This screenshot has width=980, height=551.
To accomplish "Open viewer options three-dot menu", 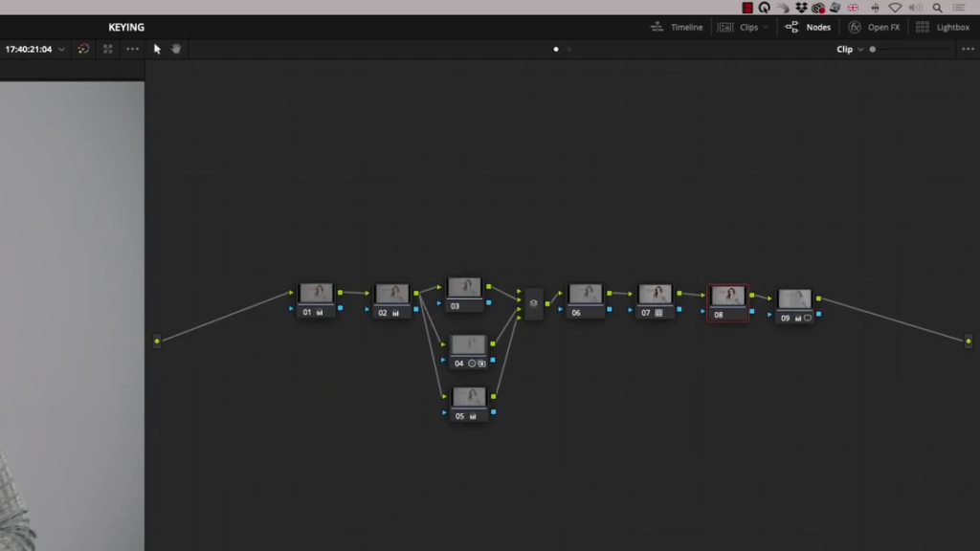I will pos(132,49).
